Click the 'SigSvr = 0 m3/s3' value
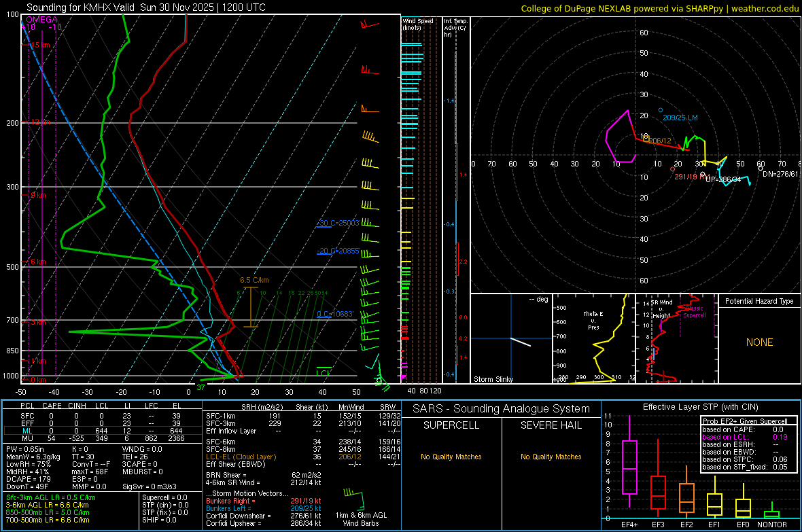Image resolution: width=802 pixels, height=532 pixels. point(150,486)
